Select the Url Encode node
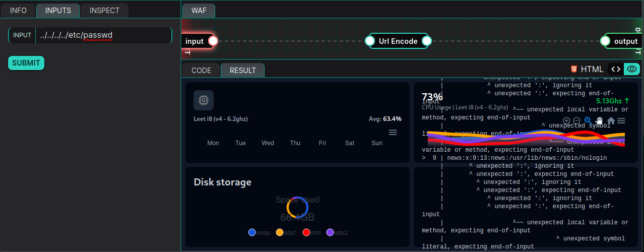This screenshot has width=644, height=252. (398, 41)
